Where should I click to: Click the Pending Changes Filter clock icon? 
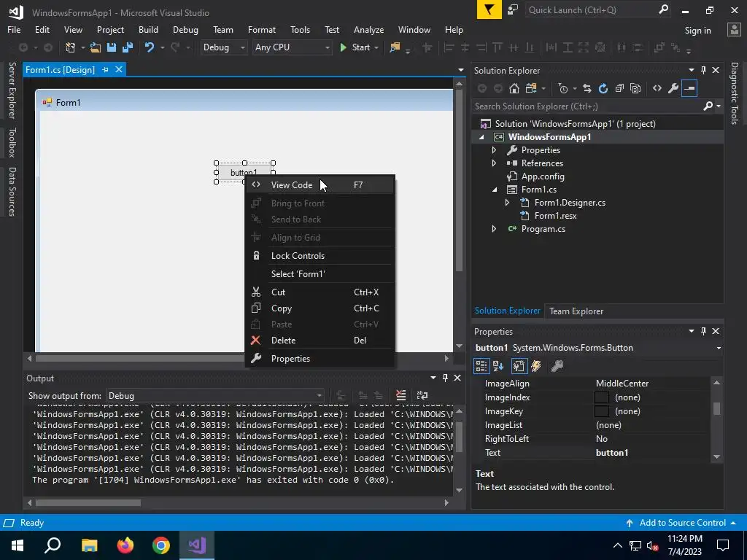pos(563,88)
